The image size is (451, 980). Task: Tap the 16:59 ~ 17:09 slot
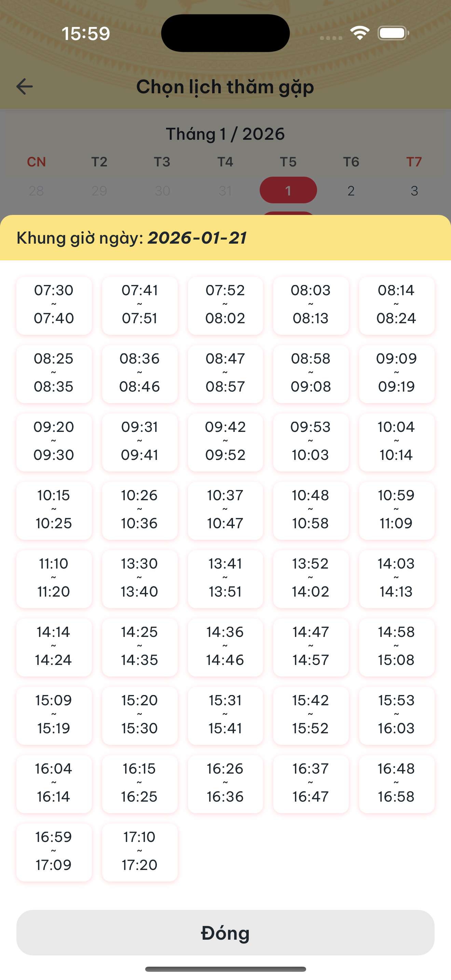(54, 851)
